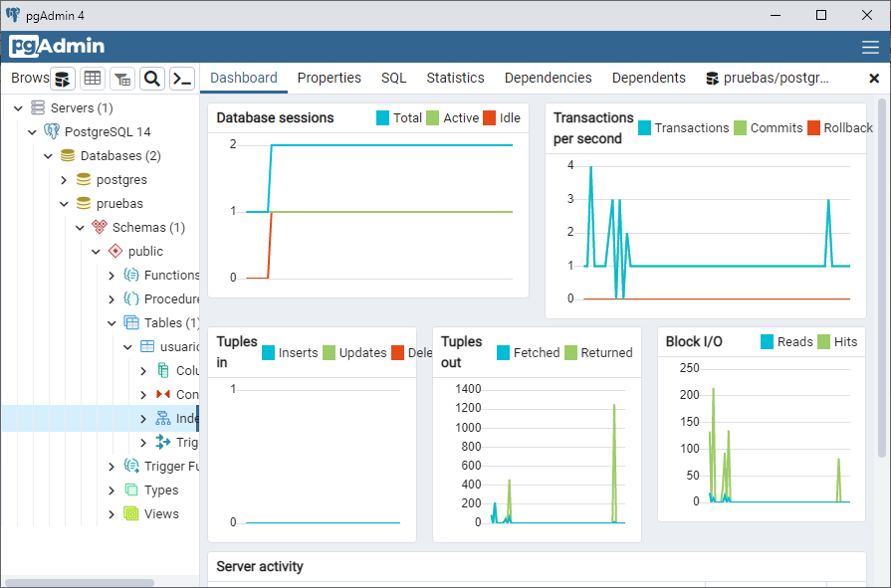This screenshot has width=891, height=588.
Task: Open the View Data table icon
Action: click(x=93, y=79)
